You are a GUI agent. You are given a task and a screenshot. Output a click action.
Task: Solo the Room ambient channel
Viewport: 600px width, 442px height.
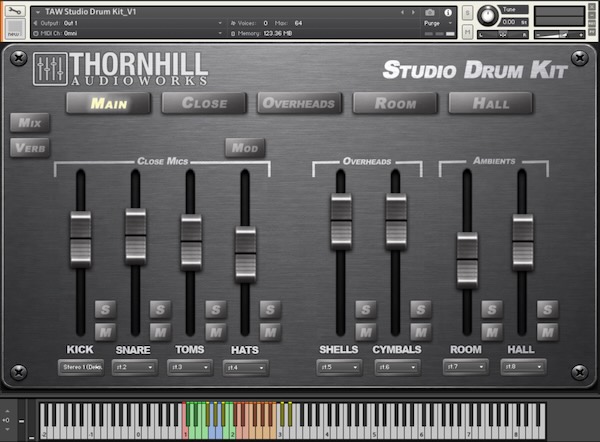[x=492, y=309]
